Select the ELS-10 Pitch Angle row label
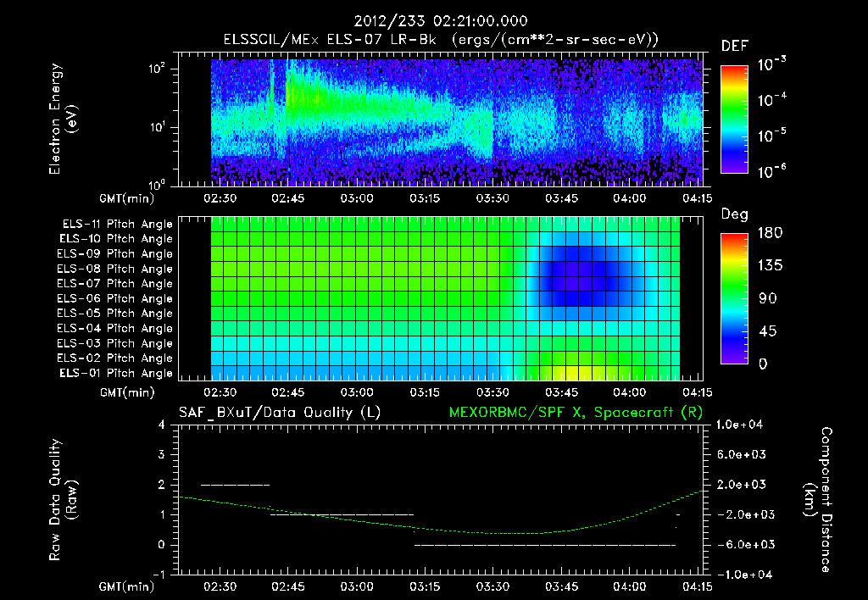 click(116, 239)
